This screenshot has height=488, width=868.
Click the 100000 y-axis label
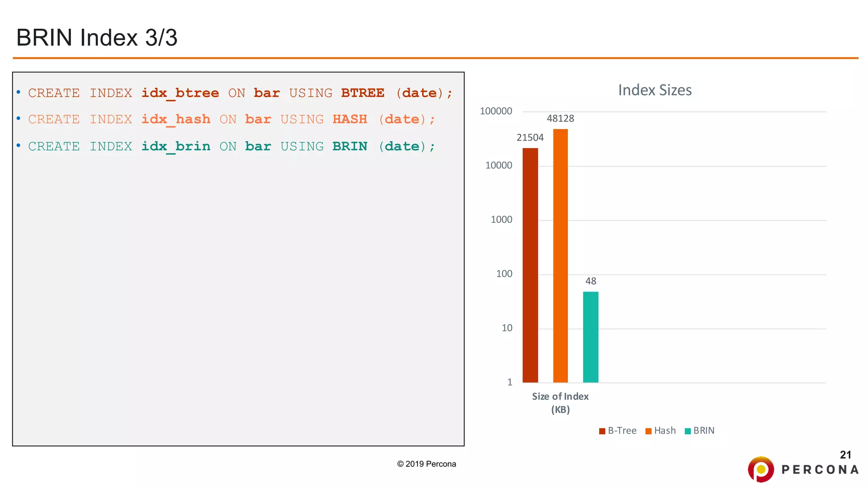[495, 111]
